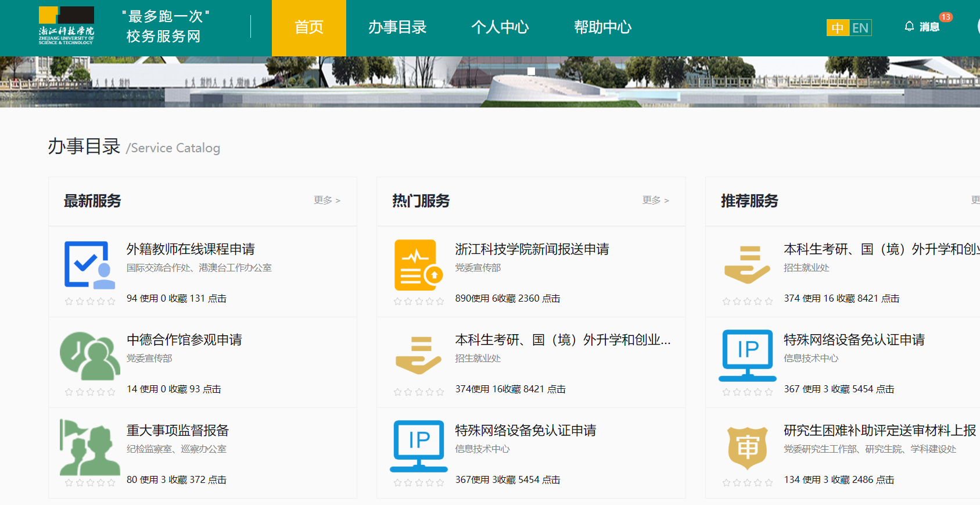The image size is (980, 505).
Task: Open the 中德合作馆参观申请 green people icon
Action: click(x=90, y=356)
